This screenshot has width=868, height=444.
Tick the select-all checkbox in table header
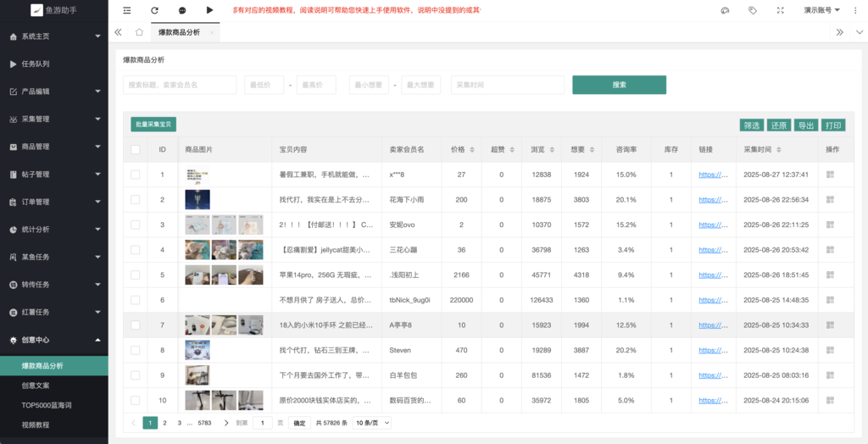(136, 150)
